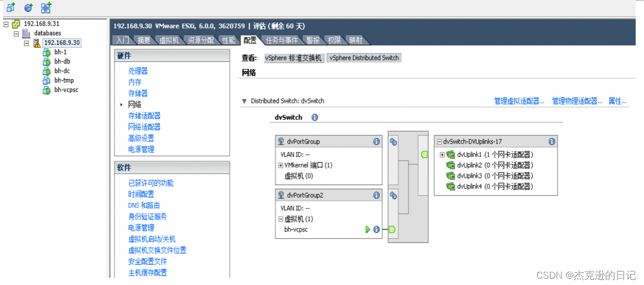Viewport: 644px width, 285px height.
Task: Switch to the 入门 tab
Action: coord(122,40)
